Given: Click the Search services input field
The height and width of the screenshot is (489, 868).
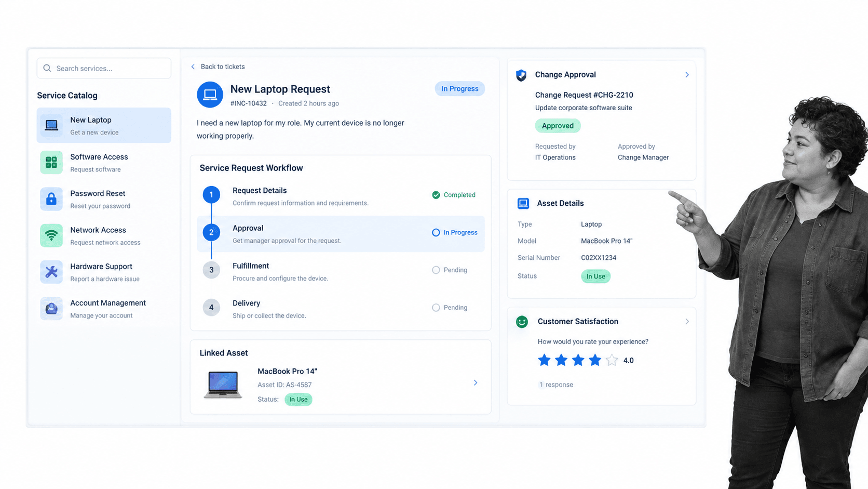Looking at the screenshot, I should (104, 68).
